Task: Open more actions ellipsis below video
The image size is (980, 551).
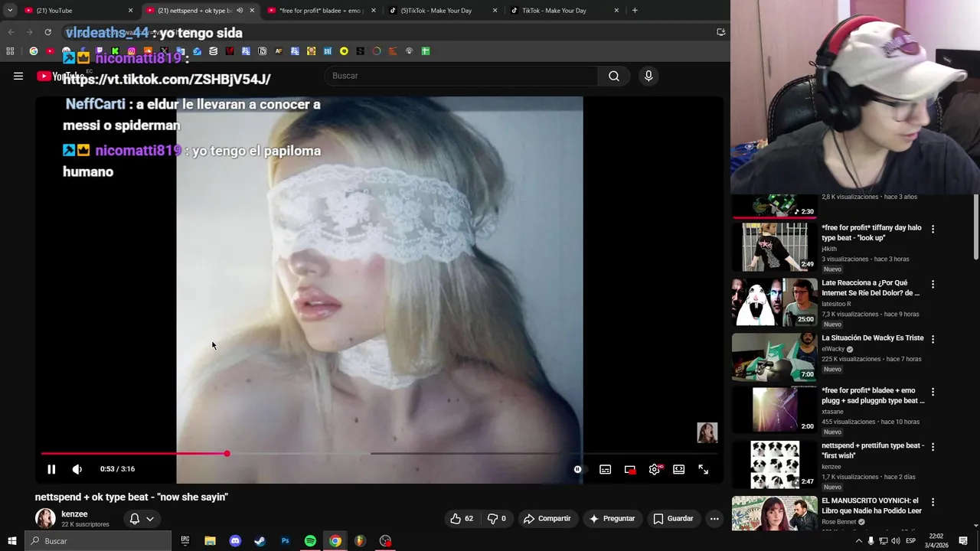Action: (714, 518)
